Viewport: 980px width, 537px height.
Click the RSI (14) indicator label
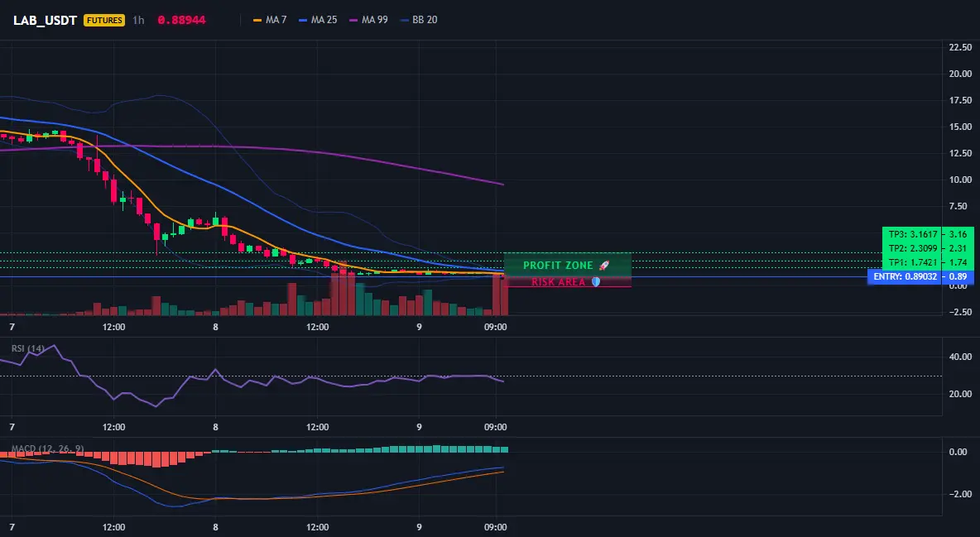(x=28, y=348)
